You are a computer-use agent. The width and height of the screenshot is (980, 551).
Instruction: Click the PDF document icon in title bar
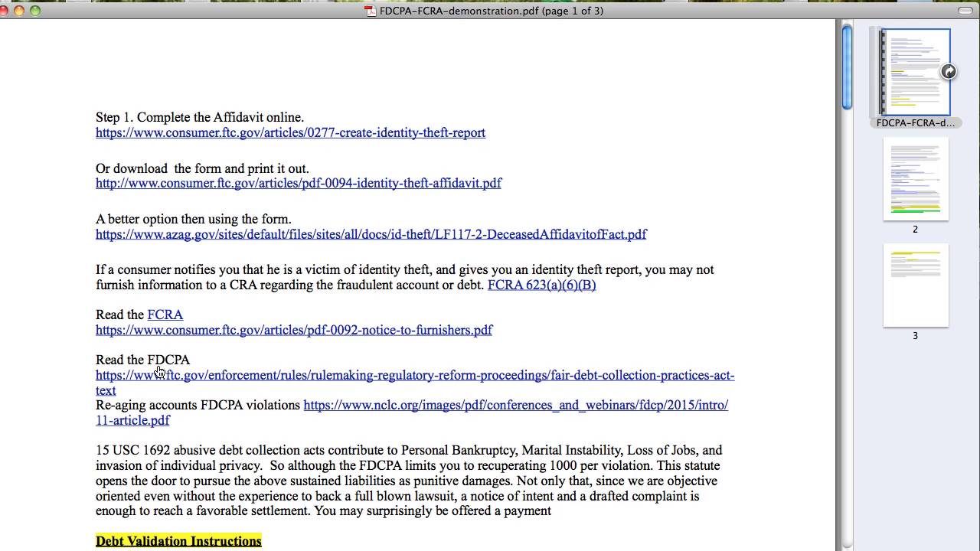(x=371, y=11)
